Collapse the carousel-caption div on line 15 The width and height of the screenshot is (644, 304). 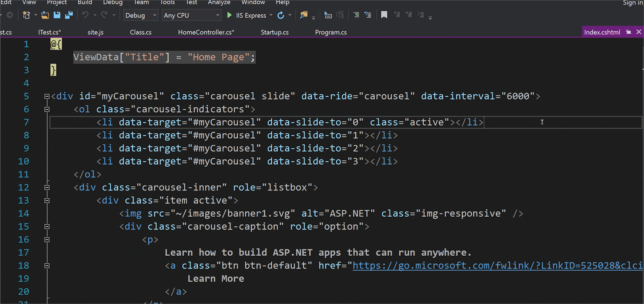click(47, 227)
